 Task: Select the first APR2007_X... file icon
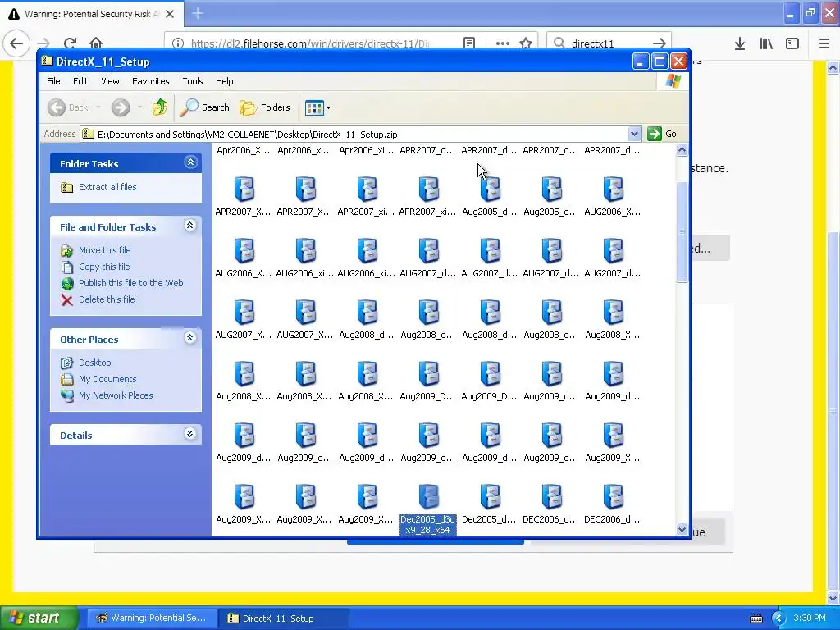pyautogui.click(x=244, y=189)
